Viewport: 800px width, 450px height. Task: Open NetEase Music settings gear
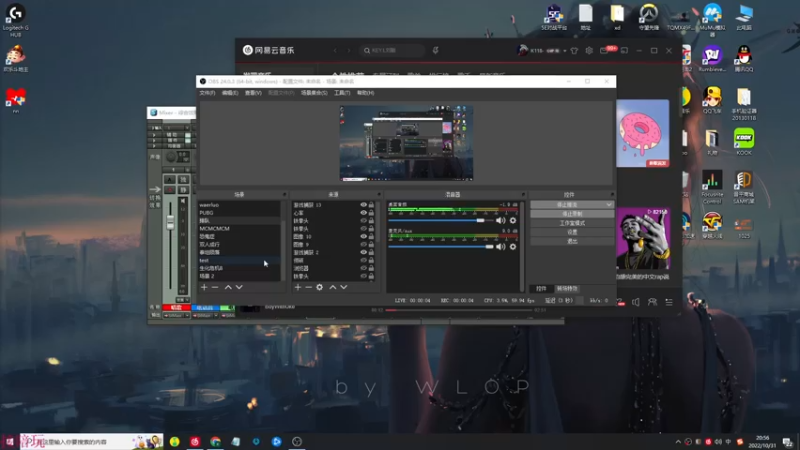[x=589, y=51]
